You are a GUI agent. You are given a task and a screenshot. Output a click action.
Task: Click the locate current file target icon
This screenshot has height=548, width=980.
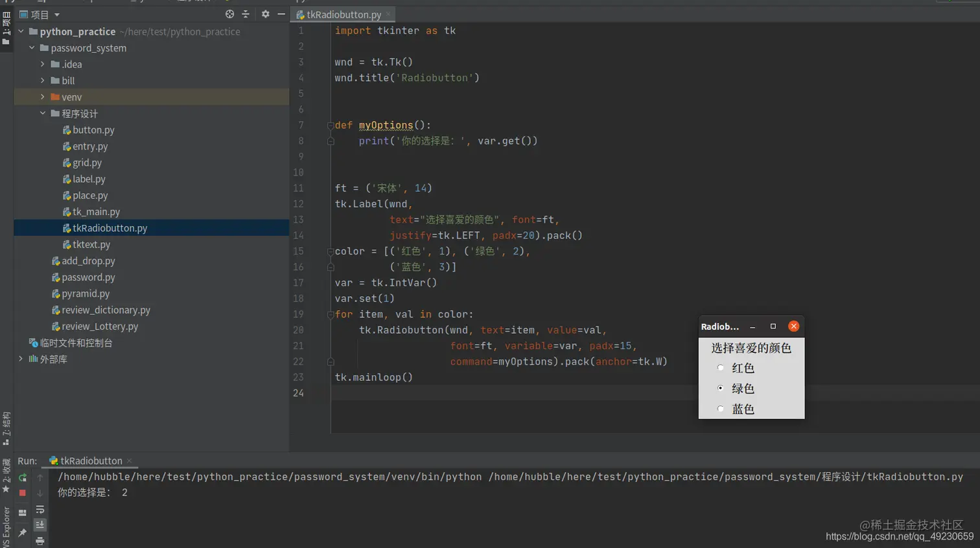pos(229,14)
